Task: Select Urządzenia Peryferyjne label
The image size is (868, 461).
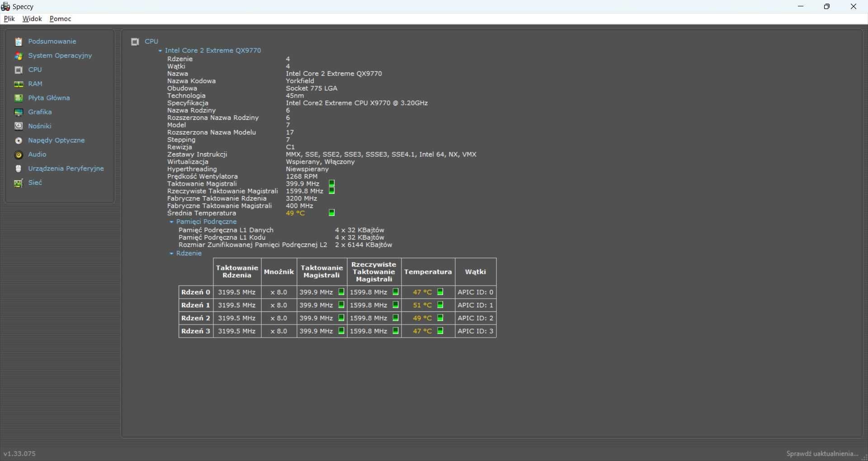Action: 66,168
